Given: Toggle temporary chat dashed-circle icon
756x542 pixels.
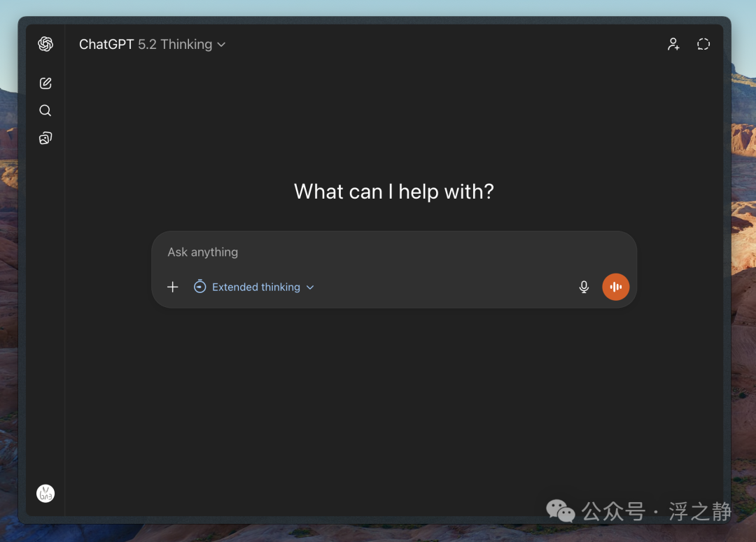Looking at the screenshot, I should coord(703,44).
